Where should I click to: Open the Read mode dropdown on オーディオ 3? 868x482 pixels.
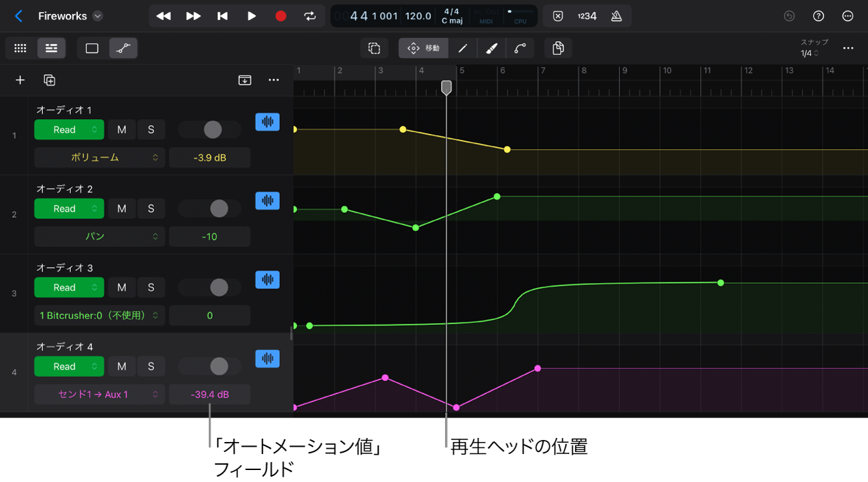69,288
